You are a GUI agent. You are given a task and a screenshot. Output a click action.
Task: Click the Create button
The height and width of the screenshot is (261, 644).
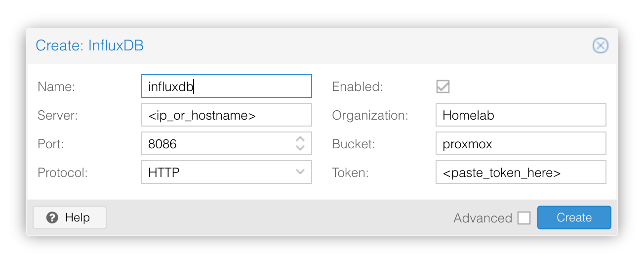tap(574, 217)
